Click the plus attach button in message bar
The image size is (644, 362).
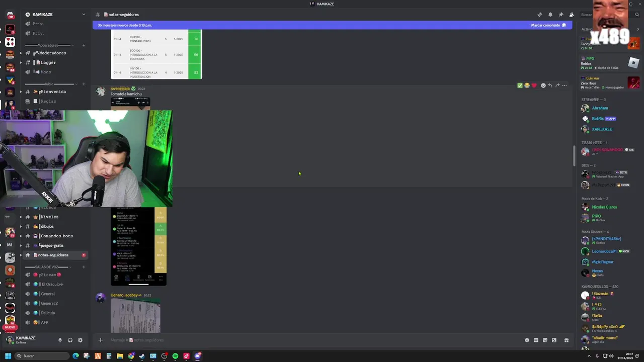[100, 340]
